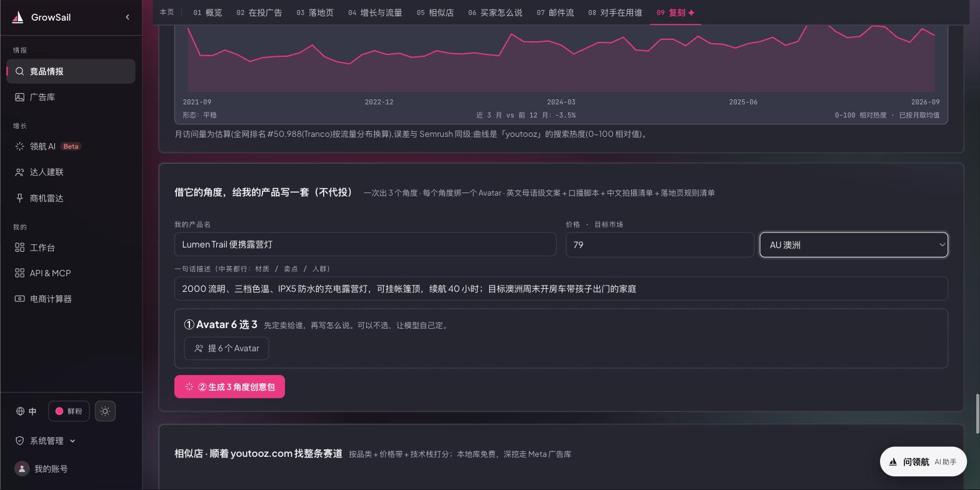Open the AU 澳洲 target market dropdown

(x=854, y=245)
